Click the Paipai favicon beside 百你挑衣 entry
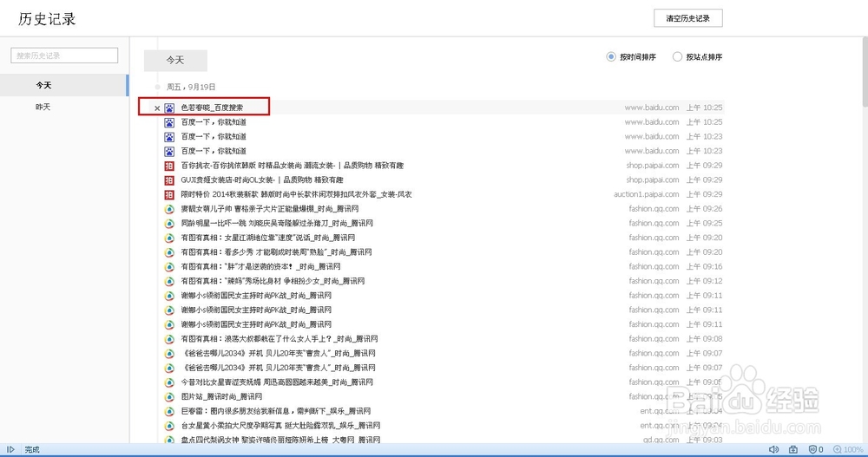Image resolution: width=868 pixels, height=457 pixels. [x=169, y=166]
